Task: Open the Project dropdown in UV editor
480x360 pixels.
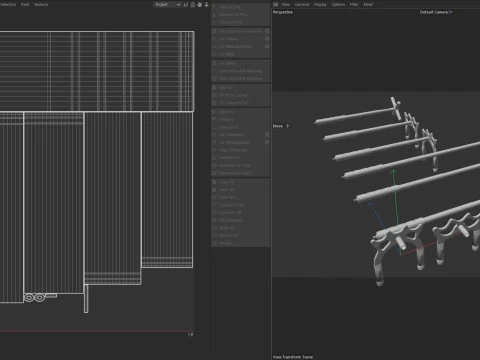Action: pos(167,4)
